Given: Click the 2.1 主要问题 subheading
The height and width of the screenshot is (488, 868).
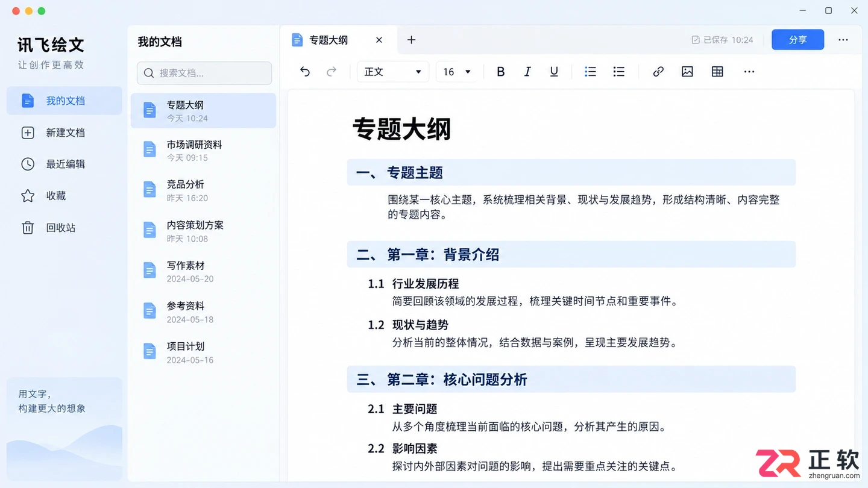Looking at the screenshot, I should pyautogui.click(x=403, y=409).
